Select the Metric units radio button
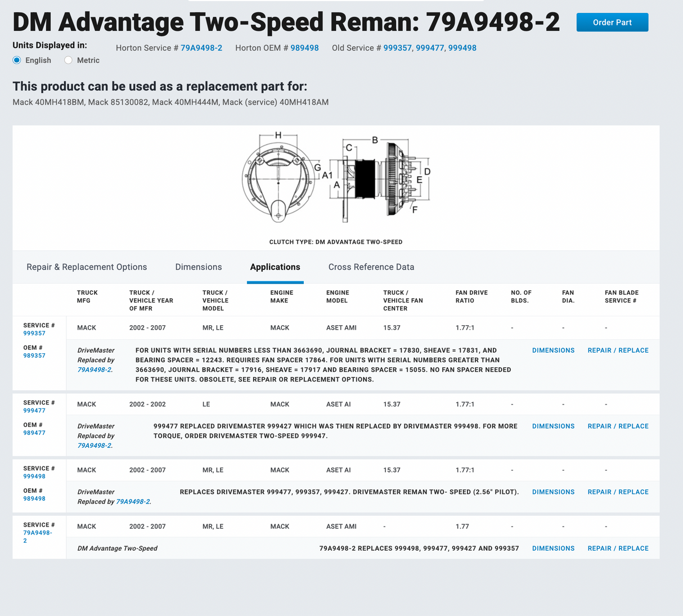683x616 pixels. [69, 60]
